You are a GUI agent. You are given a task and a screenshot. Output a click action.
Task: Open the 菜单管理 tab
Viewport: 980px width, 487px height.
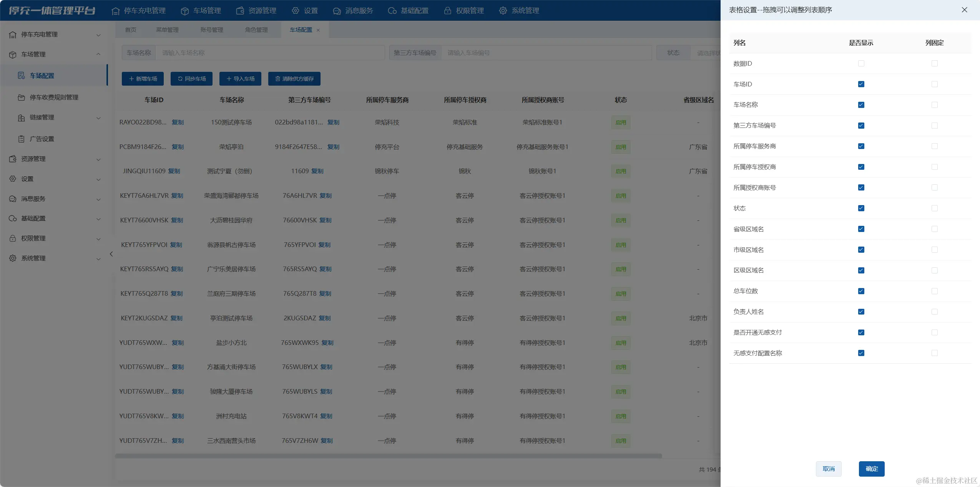(167, 30)
